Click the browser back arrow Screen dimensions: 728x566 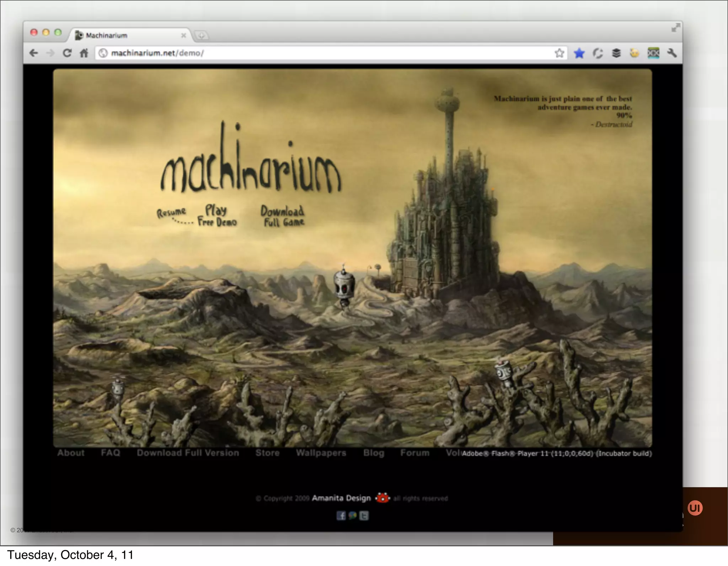[x=34, y=53]
